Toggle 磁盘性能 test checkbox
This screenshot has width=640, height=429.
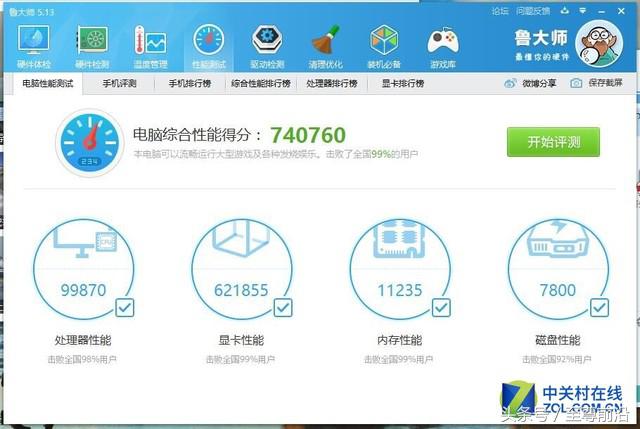point(600,308)
